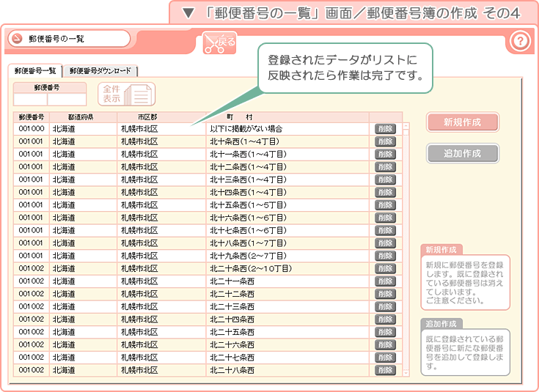Click the 都道府県 column header
Screen dimensions: 539x392
coord(81,117)
